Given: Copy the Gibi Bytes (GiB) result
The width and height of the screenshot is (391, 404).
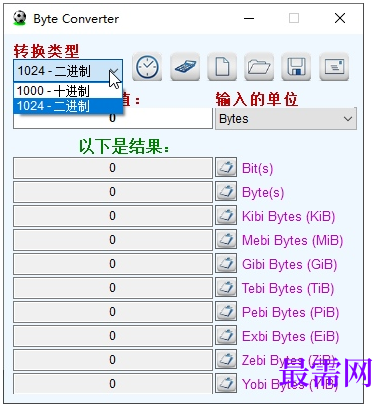Looking at the screenshot, I should pos(226,263).
